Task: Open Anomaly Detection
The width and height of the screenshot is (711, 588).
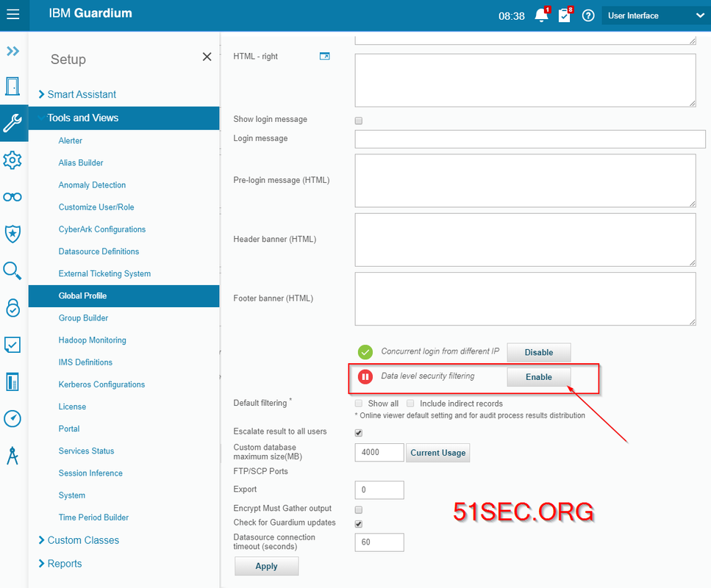Action: click(x=92, y=185)
